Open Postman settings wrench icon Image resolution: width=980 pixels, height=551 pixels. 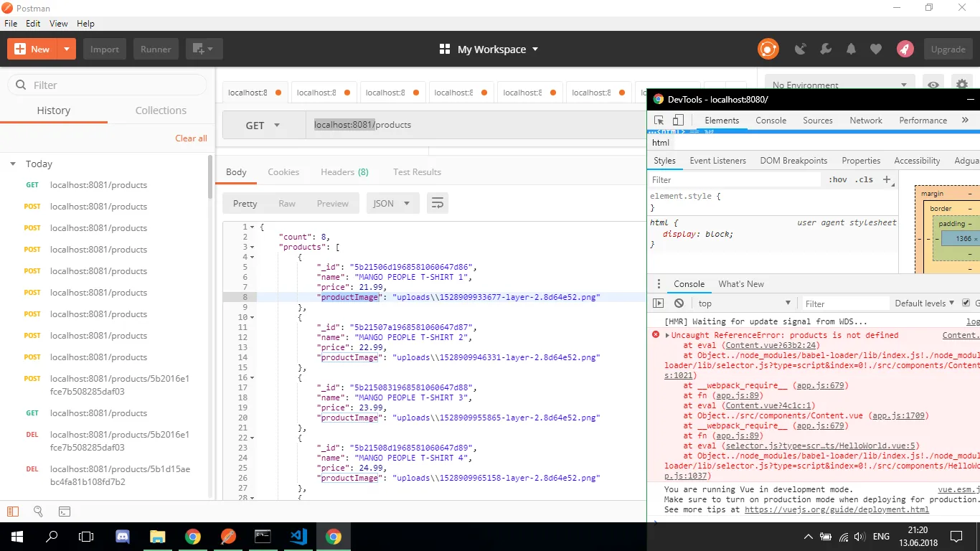click(825, 50)
